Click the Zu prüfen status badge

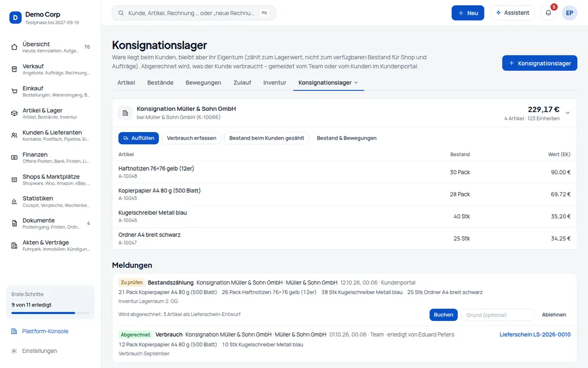(131, 282)
